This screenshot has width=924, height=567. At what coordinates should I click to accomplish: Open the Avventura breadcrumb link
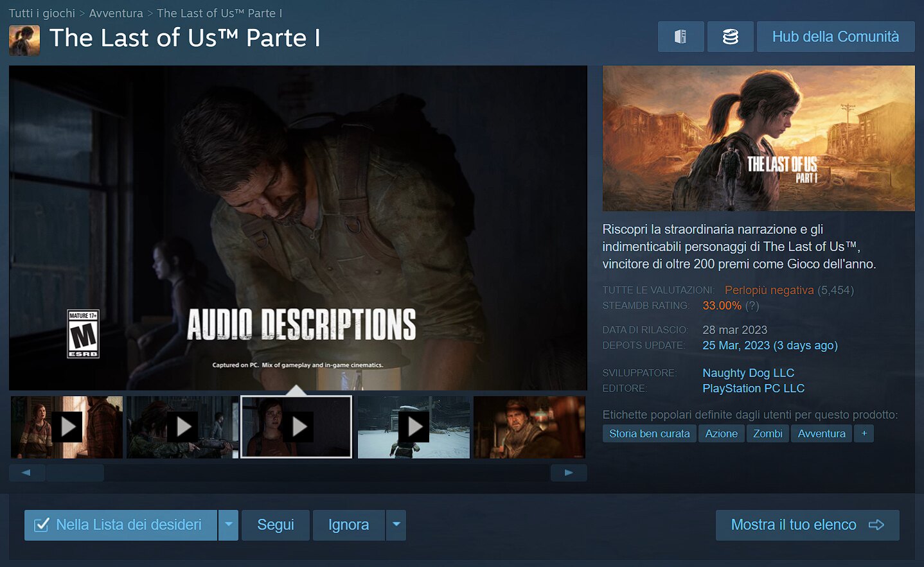pyautogui.click(x=116, y=13)
